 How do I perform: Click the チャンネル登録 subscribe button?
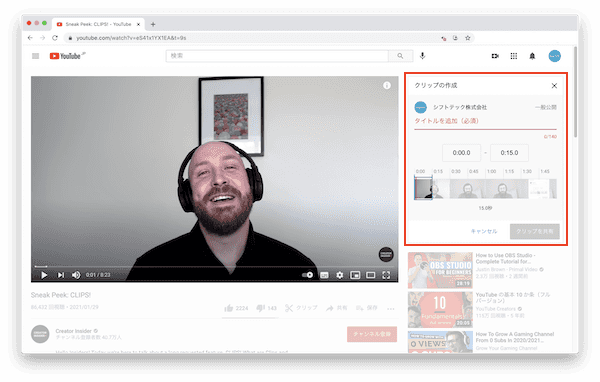pyautogui.click(x=372, y=334)
